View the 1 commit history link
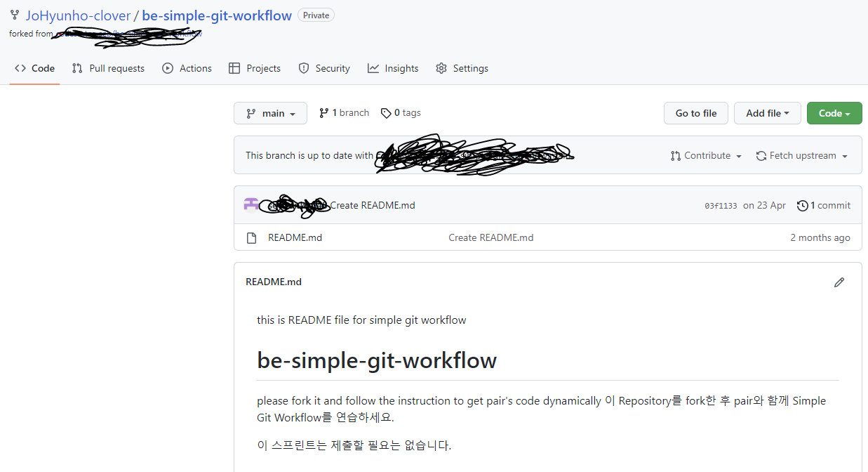This screenshot has height=472, width=868. 824,206
